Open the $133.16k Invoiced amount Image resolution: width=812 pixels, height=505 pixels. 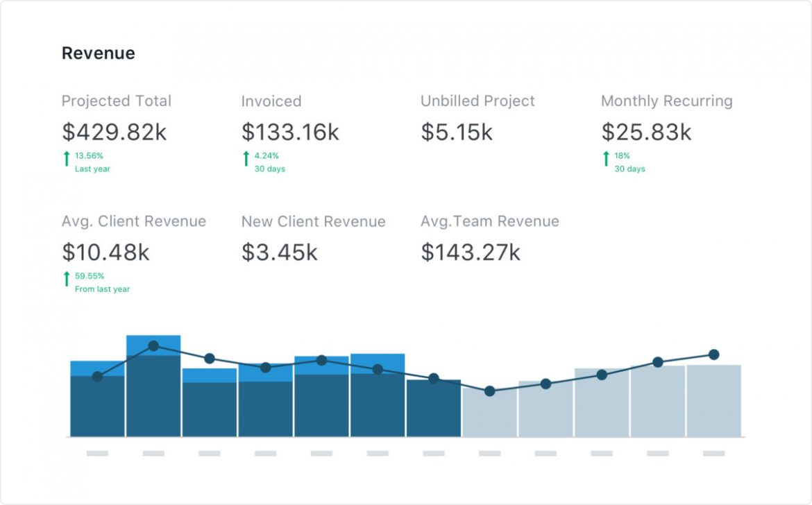[x=290, y=132]
